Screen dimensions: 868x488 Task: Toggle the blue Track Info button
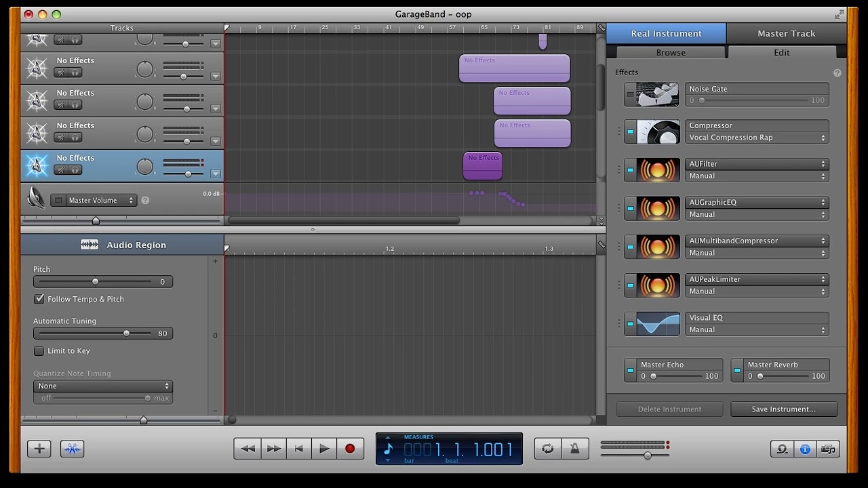tap(805, 449)
